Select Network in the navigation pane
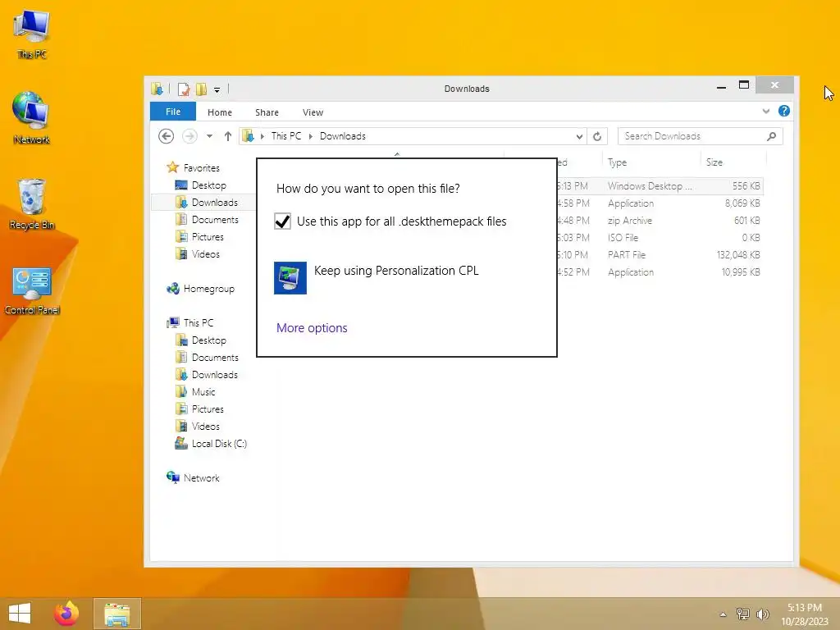The height and width of the screenshot is (630, 840). pyautogui.click(x=202, y=478)
